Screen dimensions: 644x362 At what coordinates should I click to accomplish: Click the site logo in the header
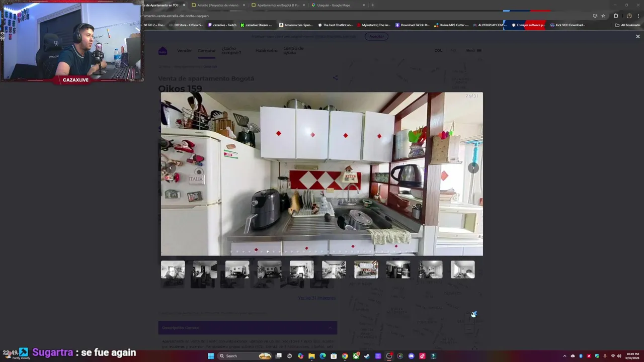coord(163,51)
